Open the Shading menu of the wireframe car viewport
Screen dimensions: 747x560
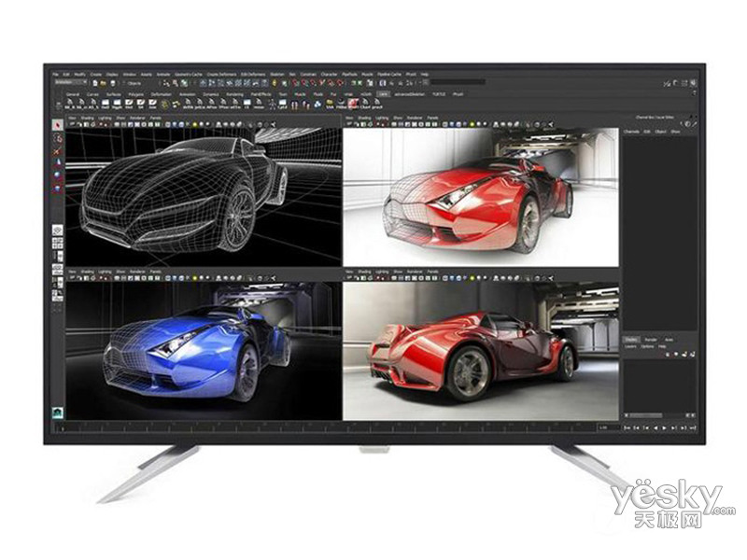tap(88, 118)
